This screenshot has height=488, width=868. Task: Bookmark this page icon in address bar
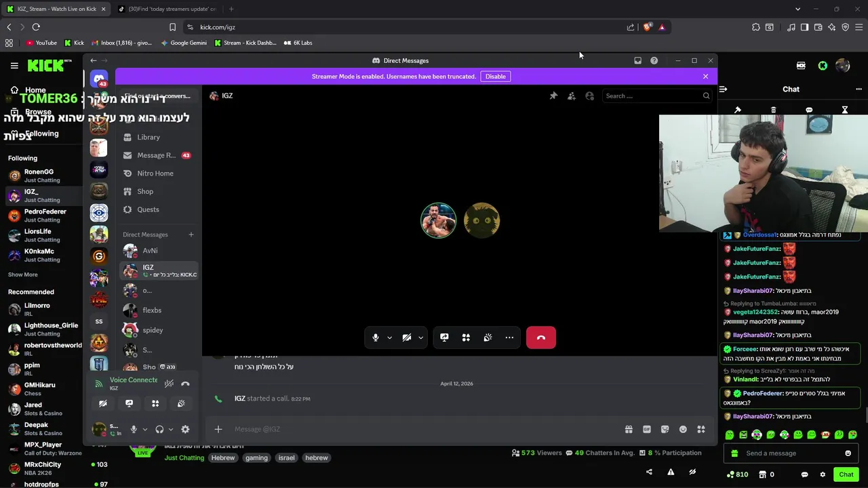coord(172,27)
